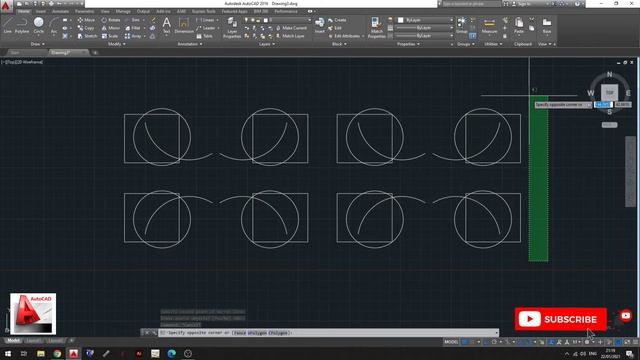Switch to the Insert ribbon tab
Image resolution: width=640 pixels, height=360 pixels.
click(x=41, y=11)
